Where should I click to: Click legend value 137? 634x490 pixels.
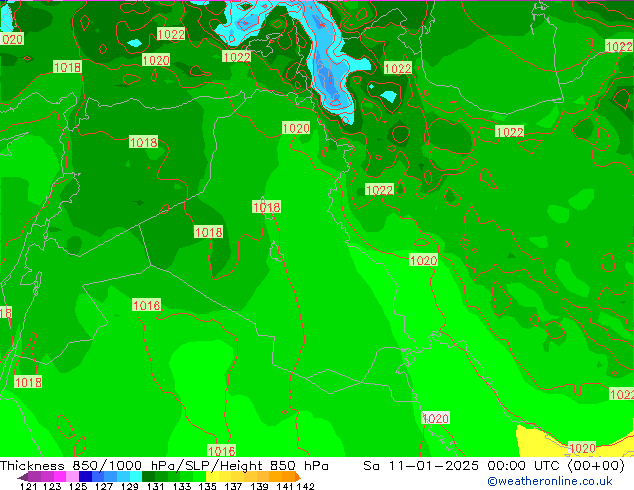(233, 486)
